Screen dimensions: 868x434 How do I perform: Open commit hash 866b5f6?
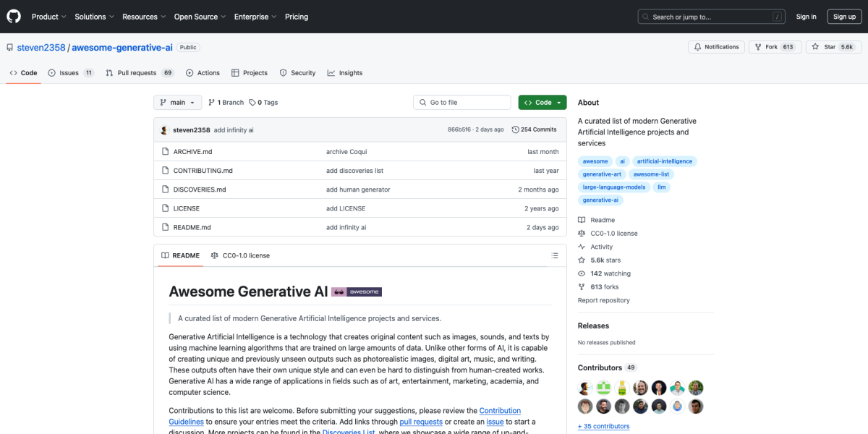459,129
